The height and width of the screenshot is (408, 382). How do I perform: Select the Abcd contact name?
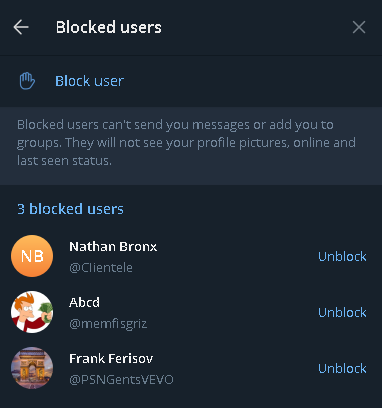(x=84, y=302)
